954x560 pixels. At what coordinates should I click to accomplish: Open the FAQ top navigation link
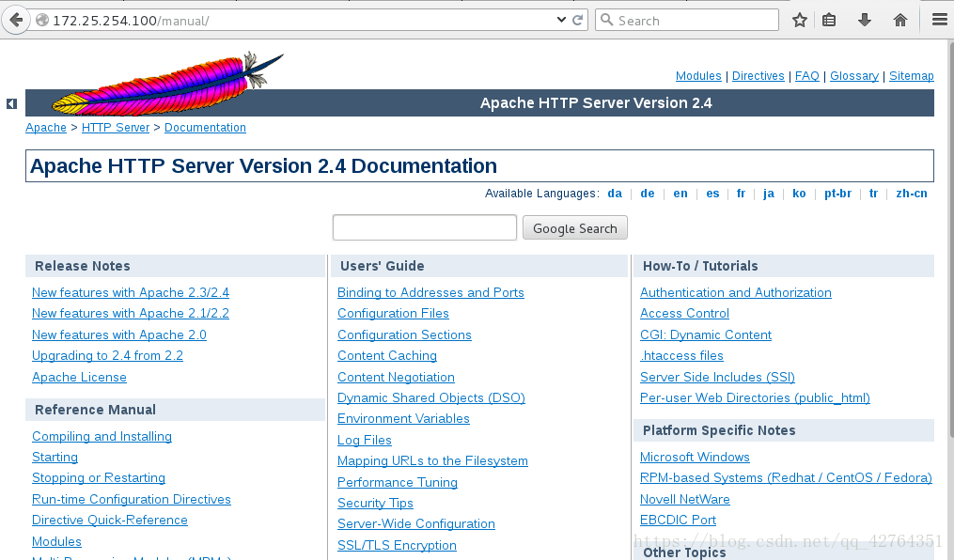pos(806,76)
